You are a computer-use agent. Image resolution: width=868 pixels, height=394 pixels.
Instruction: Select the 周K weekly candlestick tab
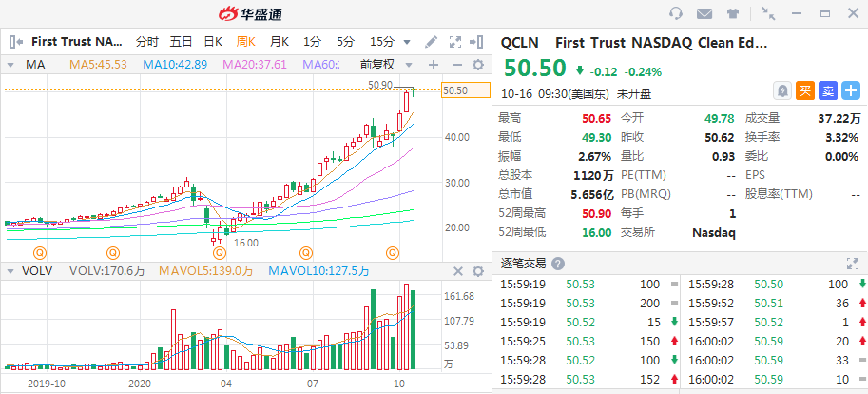click(246, 42)
